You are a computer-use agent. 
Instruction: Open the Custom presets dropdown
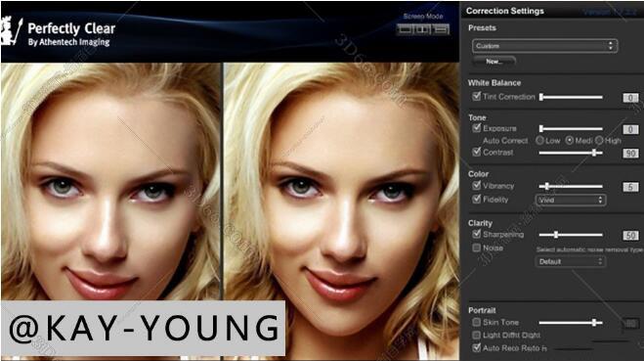pos(544,46)
